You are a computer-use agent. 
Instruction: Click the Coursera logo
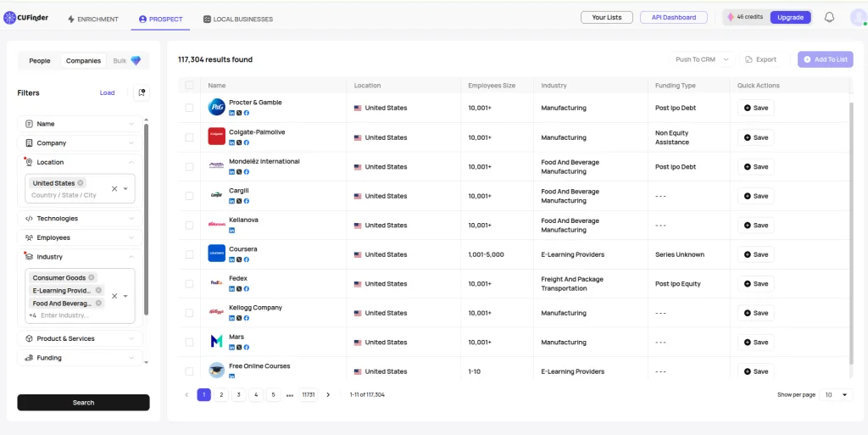click(216, 254)
